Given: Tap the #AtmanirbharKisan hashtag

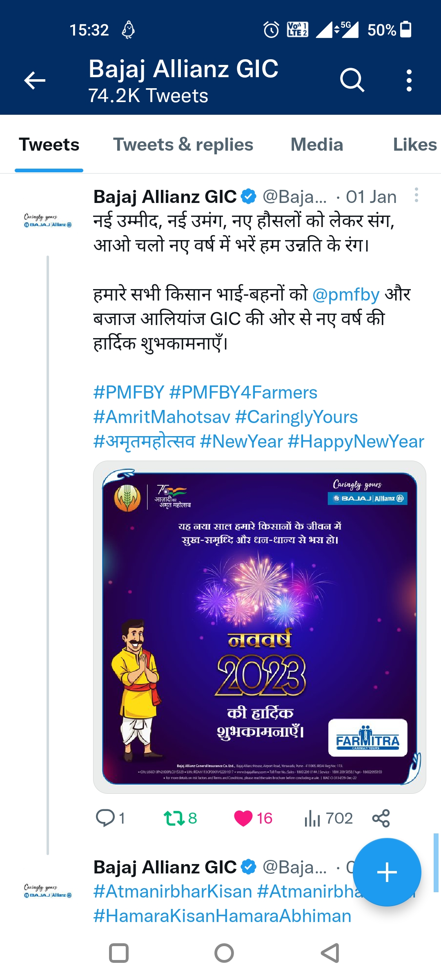Looking at the screenshot, I should 173,891.
